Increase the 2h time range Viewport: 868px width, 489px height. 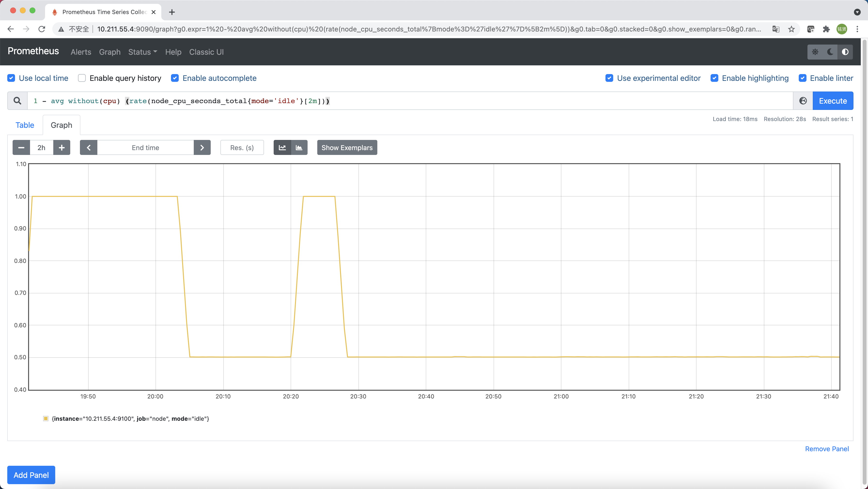point(62,147)
